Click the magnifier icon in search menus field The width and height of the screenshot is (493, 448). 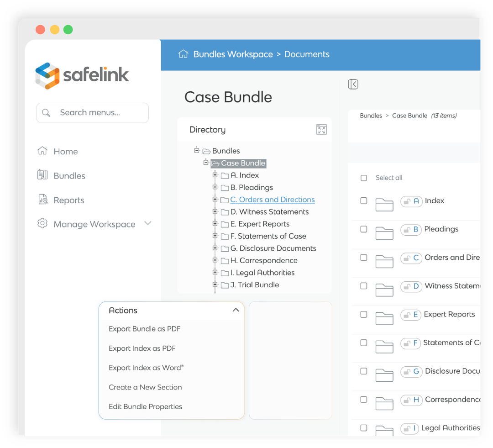pos(46,112)
